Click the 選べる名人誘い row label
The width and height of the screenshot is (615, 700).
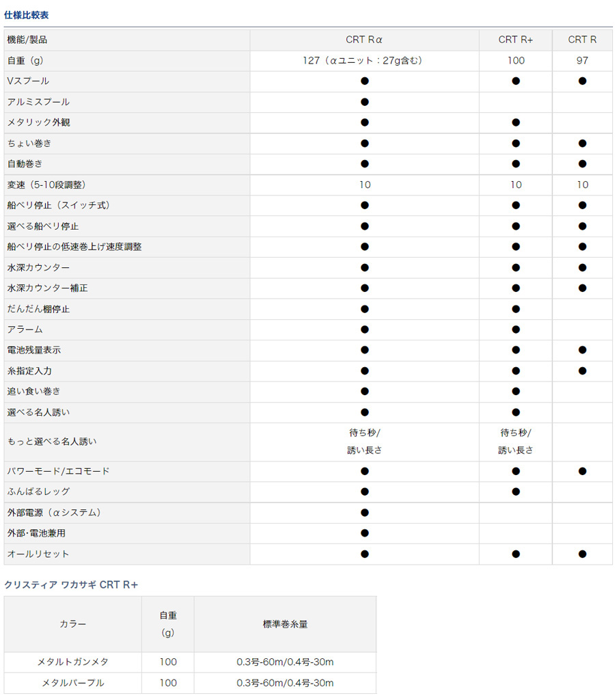coord(38,412)
